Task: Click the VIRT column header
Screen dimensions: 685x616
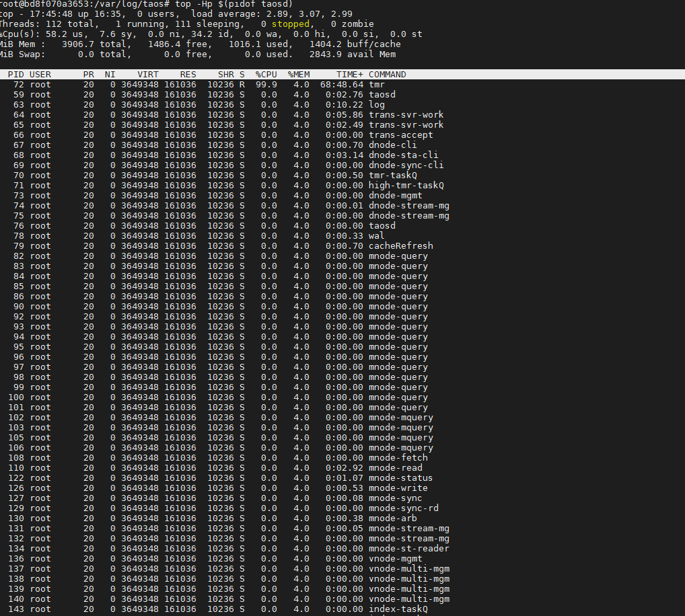Action: click(x=148, y=75)
